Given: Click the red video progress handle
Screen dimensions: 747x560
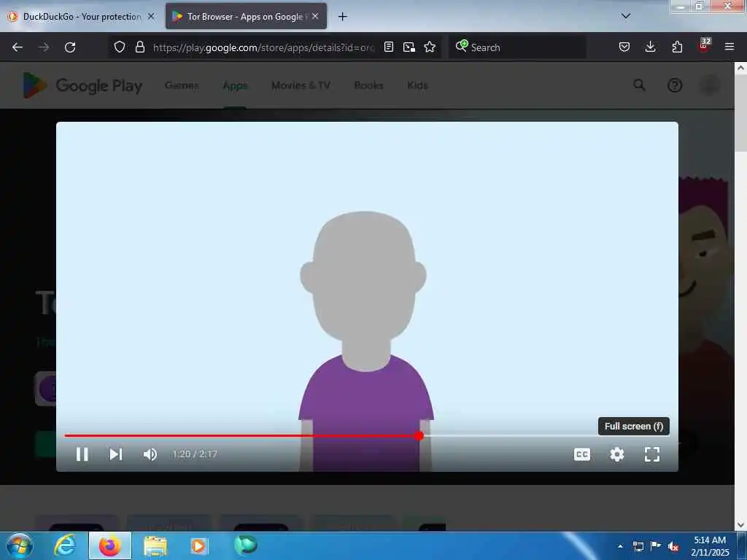Looking at the screenshot, I should pyautogui.click(x=419, y=435).
